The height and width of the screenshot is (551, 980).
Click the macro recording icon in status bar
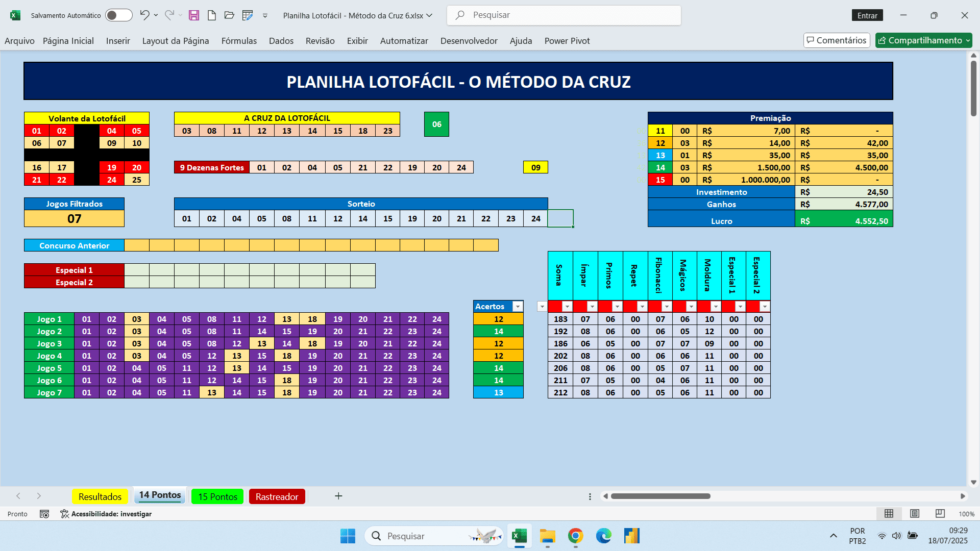(x=44, y=514)
